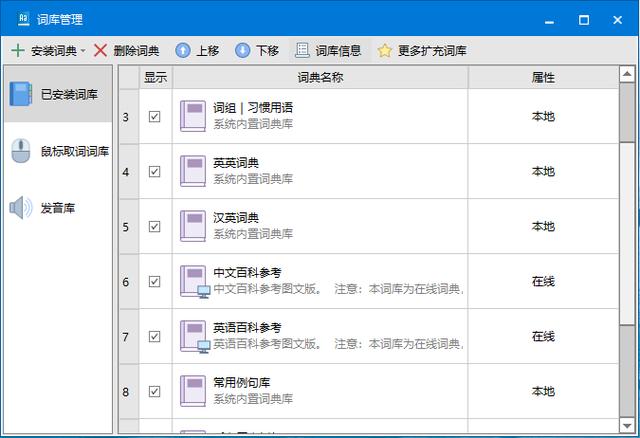The width and height of the screenshot is (640, 438).
Task: Click the 显示 column header
Action: coord(156,77)
